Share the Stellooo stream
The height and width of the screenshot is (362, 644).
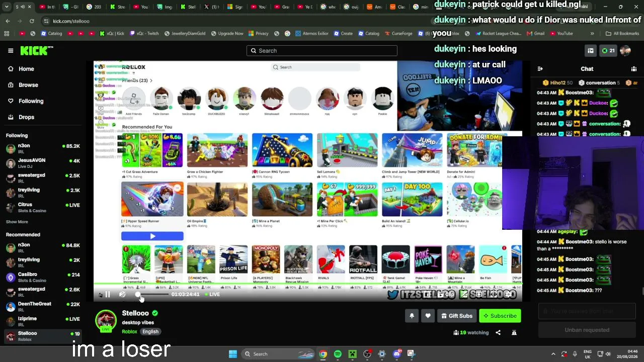pos(498,332)
